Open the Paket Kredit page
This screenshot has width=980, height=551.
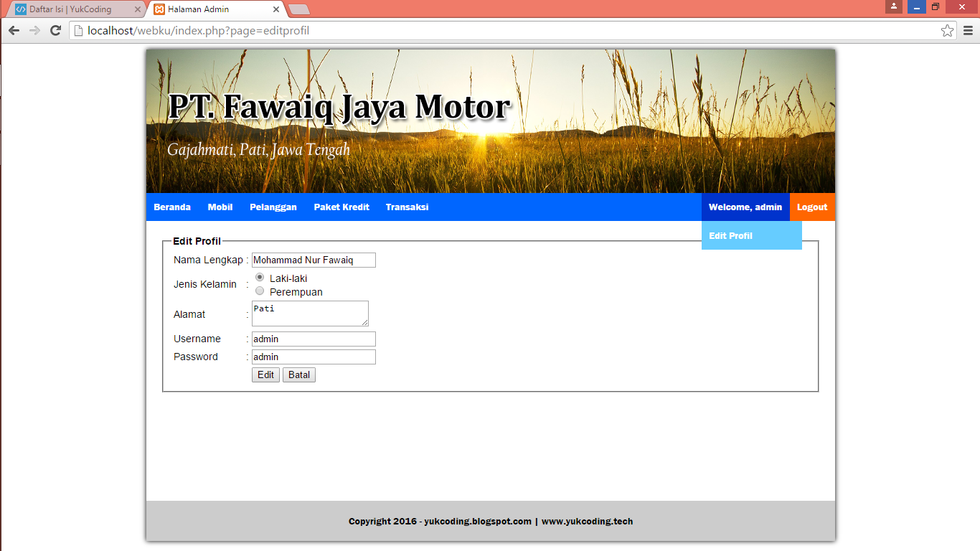coord(341,207)
